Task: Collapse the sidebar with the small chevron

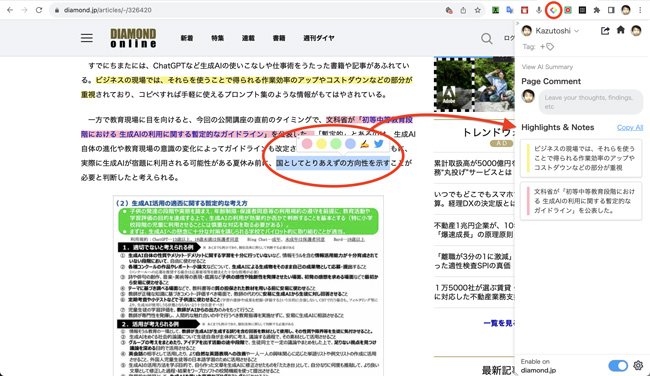Action: point(518,24)
